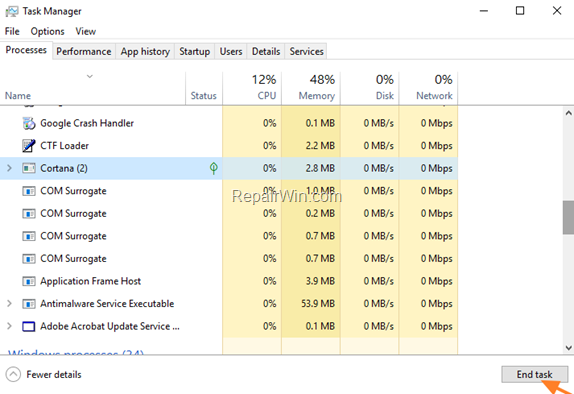Click the scrollbar up arrow
Image resolution: width=574 pixels, height=394 pixels.
pyautogui.click(x=569, y=113)
